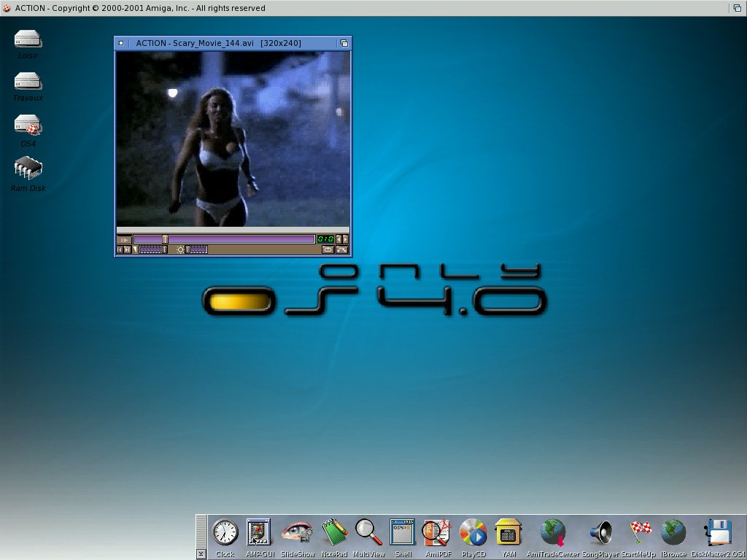Click the volume level slider
Viewport: 747px width, 560px height.
[152, 249]
